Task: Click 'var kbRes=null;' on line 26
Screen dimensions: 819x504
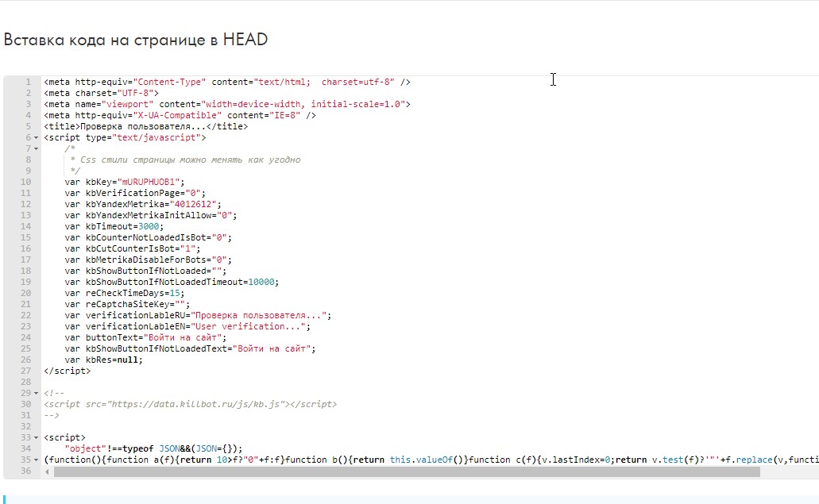Action: point(103,360)
